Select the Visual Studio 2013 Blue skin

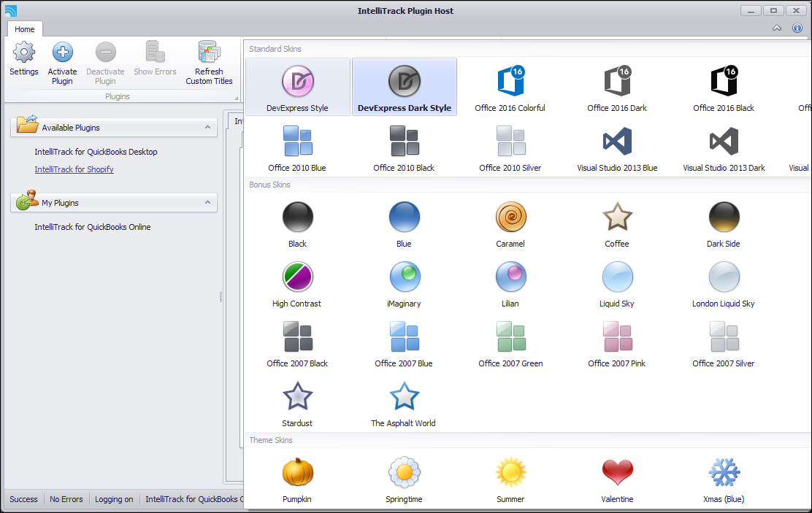pos(617,147)
